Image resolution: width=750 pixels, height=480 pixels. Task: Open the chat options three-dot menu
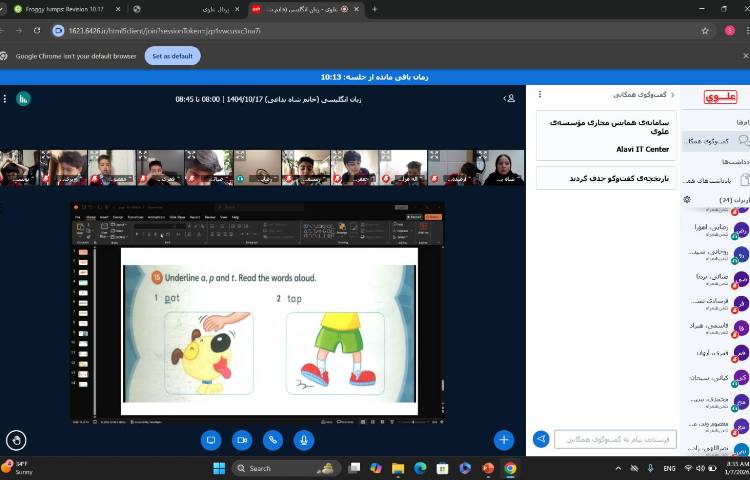coord(540,95)
